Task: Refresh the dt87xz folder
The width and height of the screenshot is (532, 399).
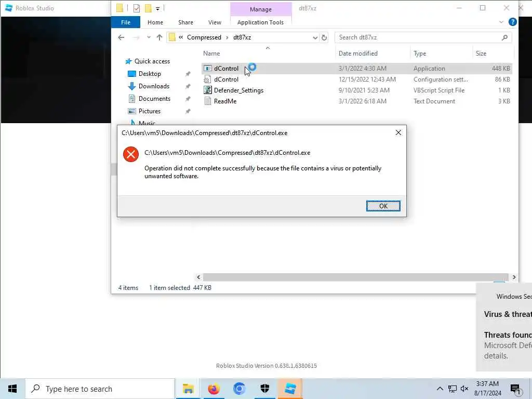Action: pos(324,37)
